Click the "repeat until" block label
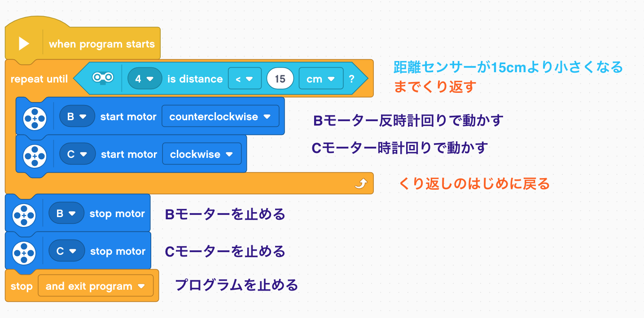 [x=39, y=79]
